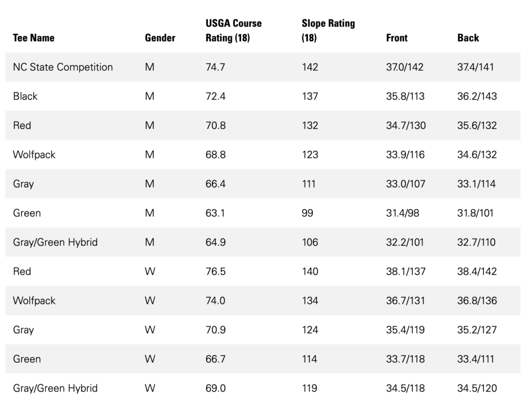The width and height of the screenshot is (532, 413).
Task: Click course rating 74.7 cell
Action: tap(215, 67)
